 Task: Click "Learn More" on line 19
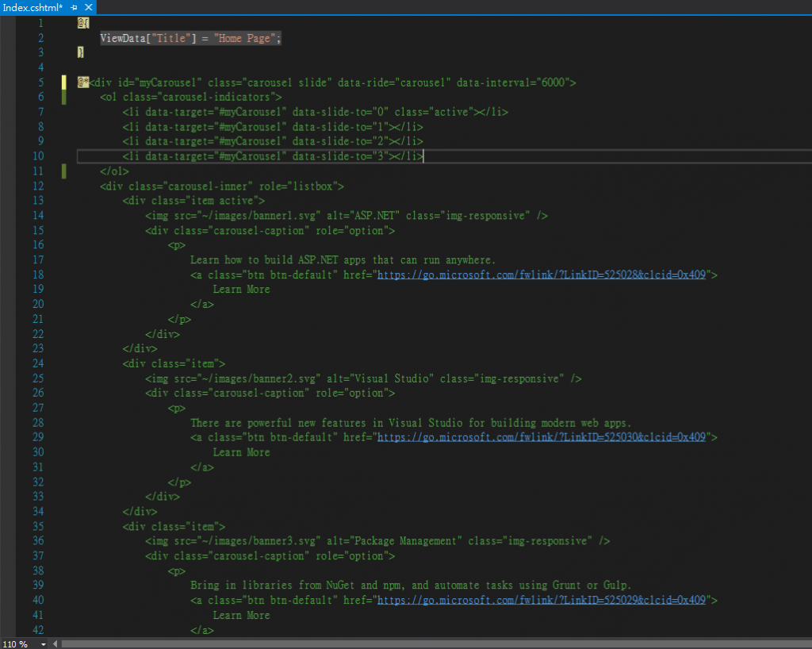coord(241,289)
